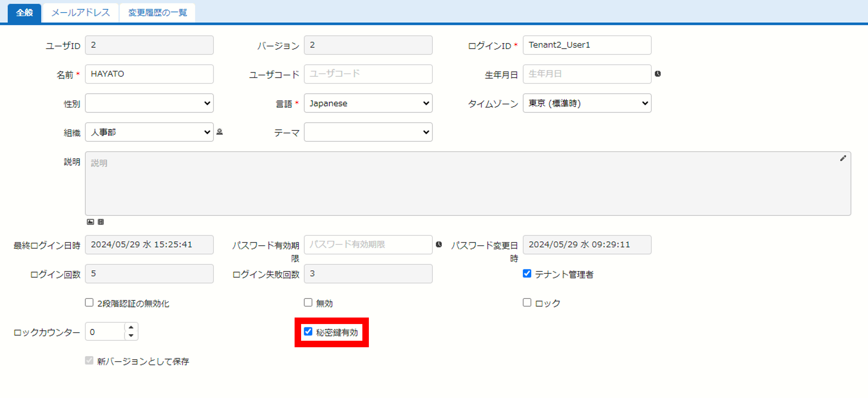Toggle the テナント管理者 checkbox

[527, 273]
